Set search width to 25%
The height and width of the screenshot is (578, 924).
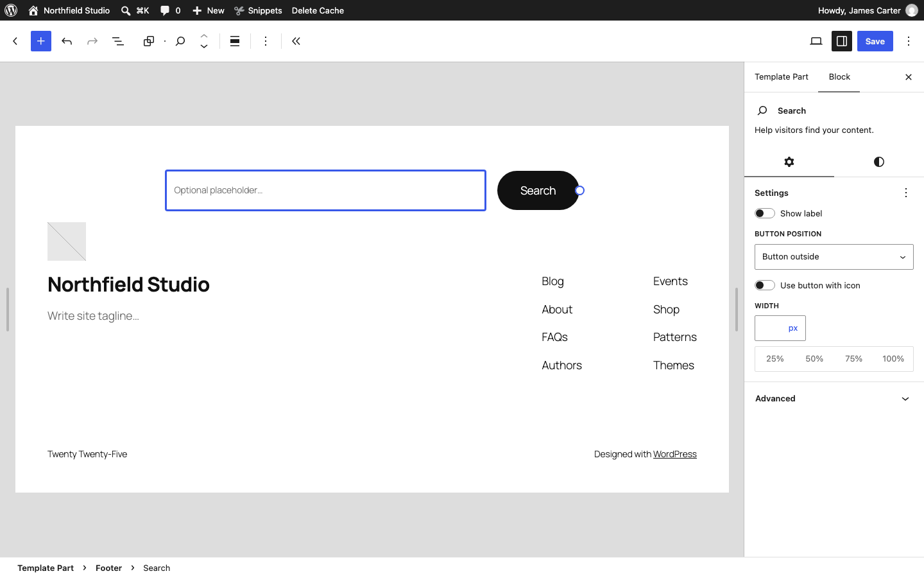775,359
